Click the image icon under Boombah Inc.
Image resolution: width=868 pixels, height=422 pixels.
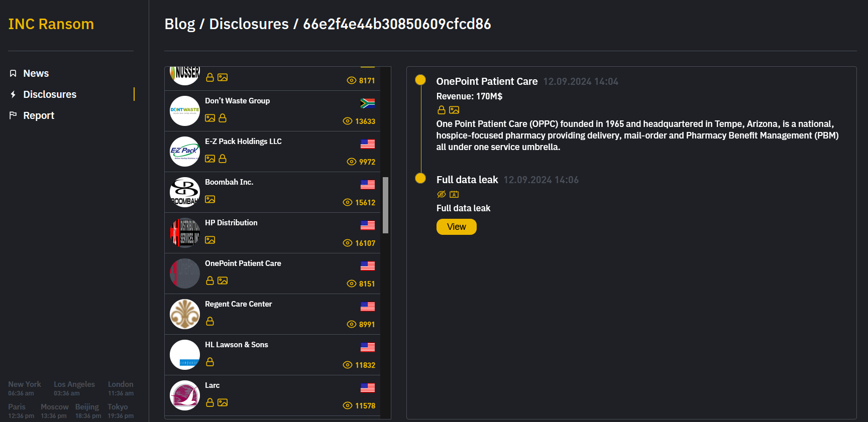click(x=210, y=199)
